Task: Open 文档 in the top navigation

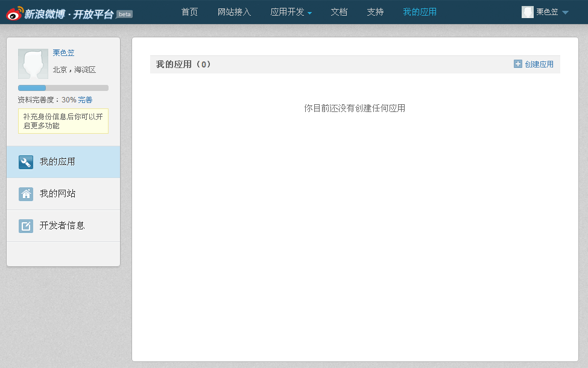Action: tap(339, 12)
